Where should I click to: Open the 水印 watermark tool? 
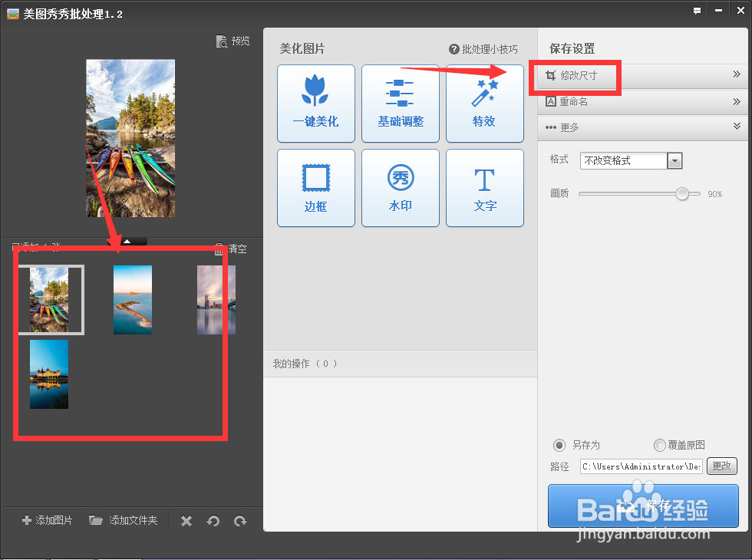tap(401, 188)
